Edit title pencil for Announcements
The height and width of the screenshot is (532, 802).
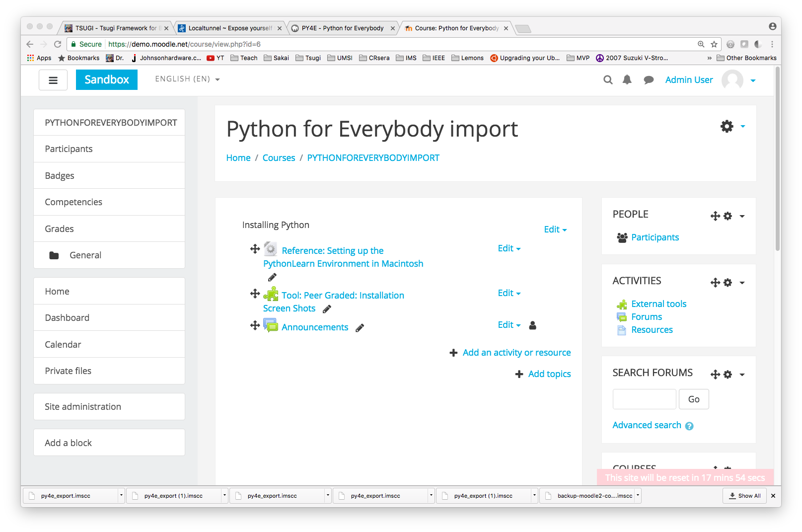(x=360, y=328)
